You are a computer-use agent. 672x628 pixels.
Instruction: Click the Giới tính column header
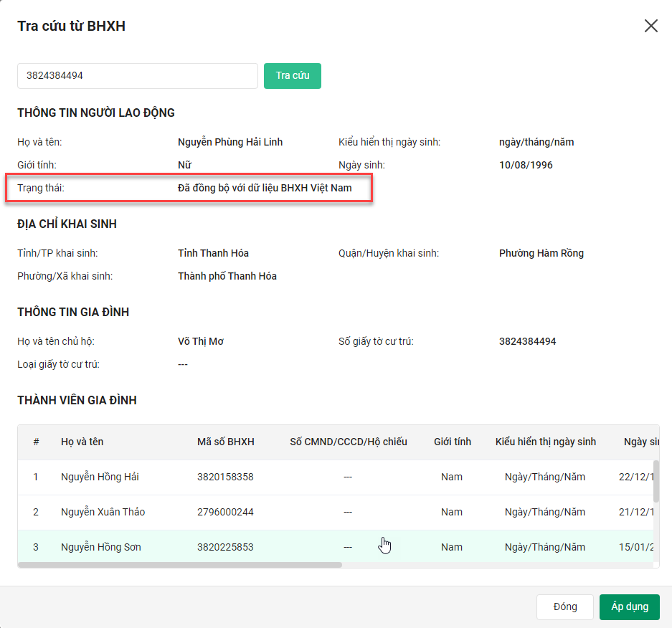pos(452,442)
